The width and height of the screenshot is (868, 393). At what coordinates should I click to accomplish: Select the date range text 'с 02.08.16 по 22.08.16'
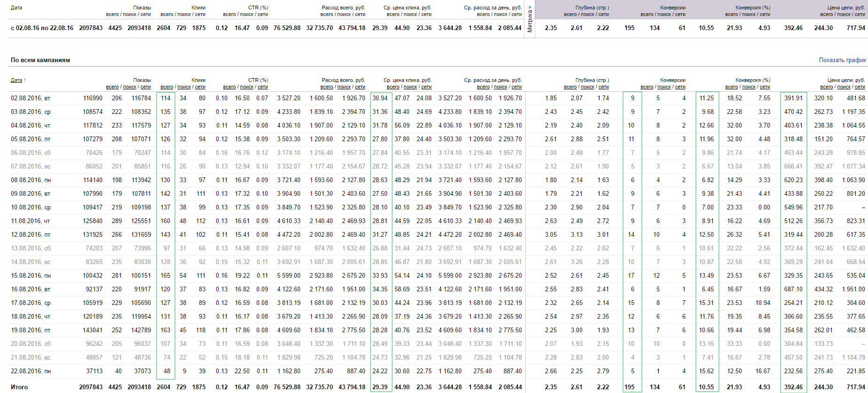[42, 28]
